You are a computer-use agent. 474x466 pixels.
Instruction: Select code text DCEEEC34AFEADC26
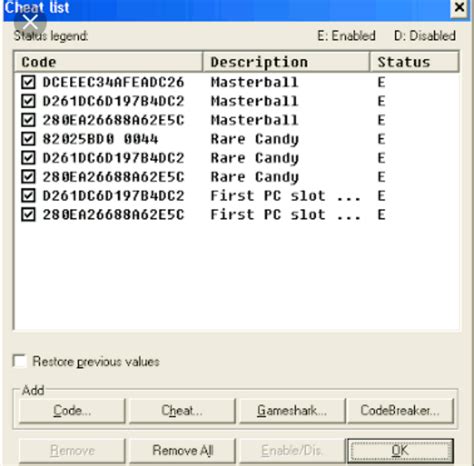(x=113, y=82)
